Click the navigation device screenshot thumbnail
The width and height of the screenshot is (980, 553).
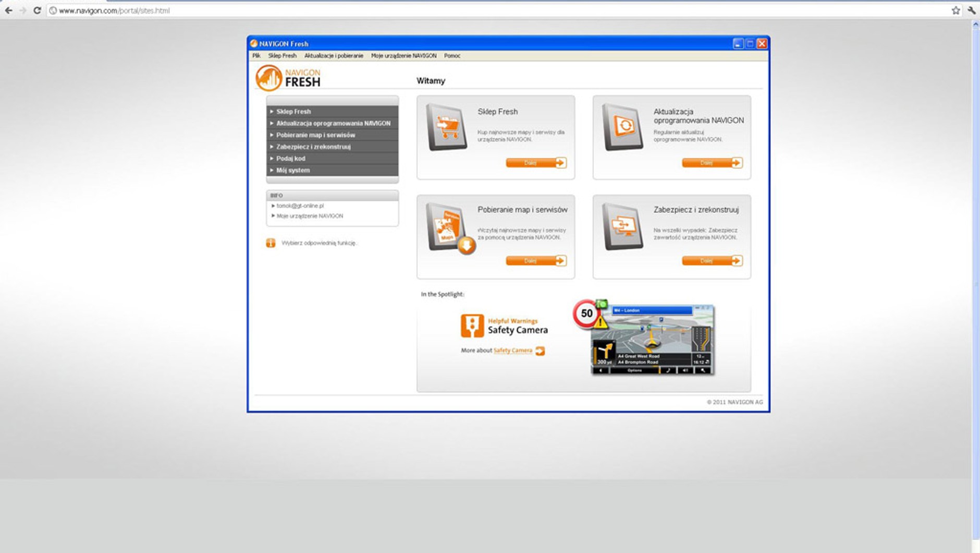click(652, 340)
